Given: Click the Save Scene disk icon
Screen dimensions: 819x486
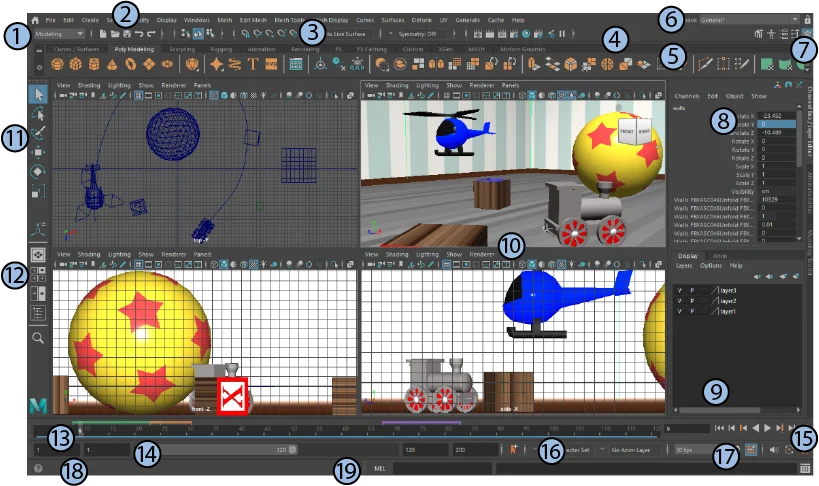Looking at the screenshot, I should tap(127, 34).
